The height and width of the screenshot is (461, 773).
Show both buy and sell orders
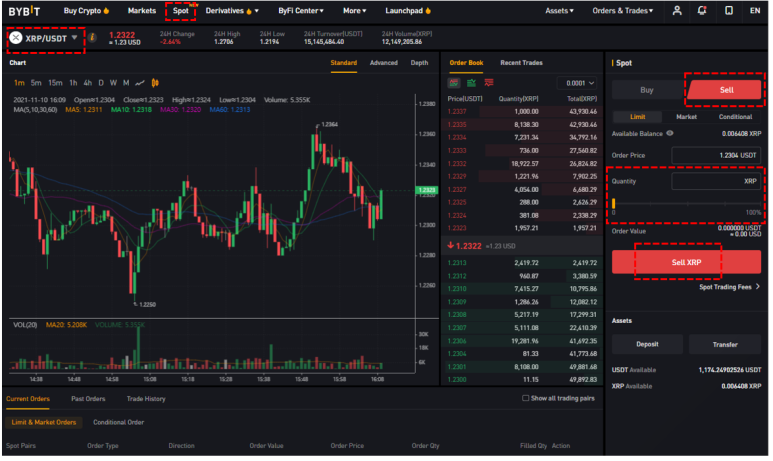point(456,83)
